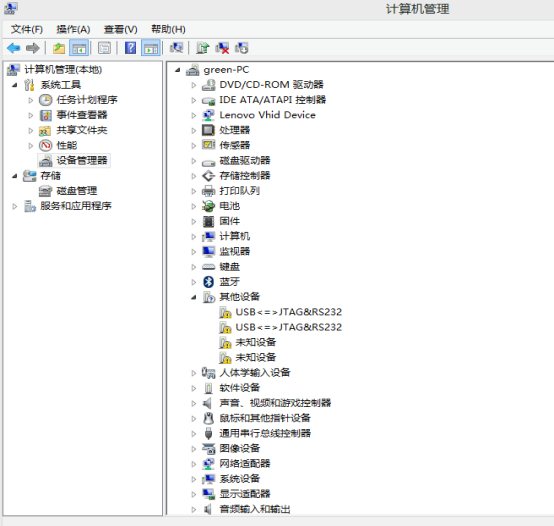Click the Back arrow toolbar icon

pos(14,48)
